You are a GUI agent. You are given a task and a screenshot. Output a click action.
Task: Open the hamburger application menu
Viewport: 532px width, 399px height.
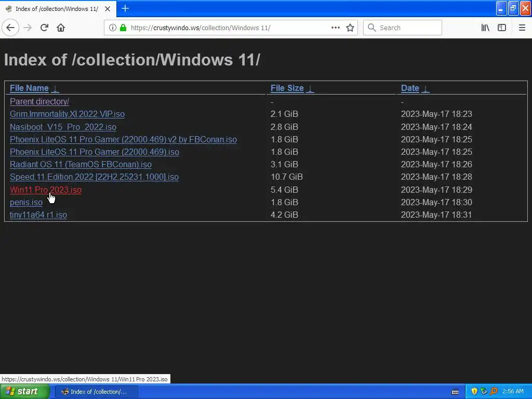522,28
